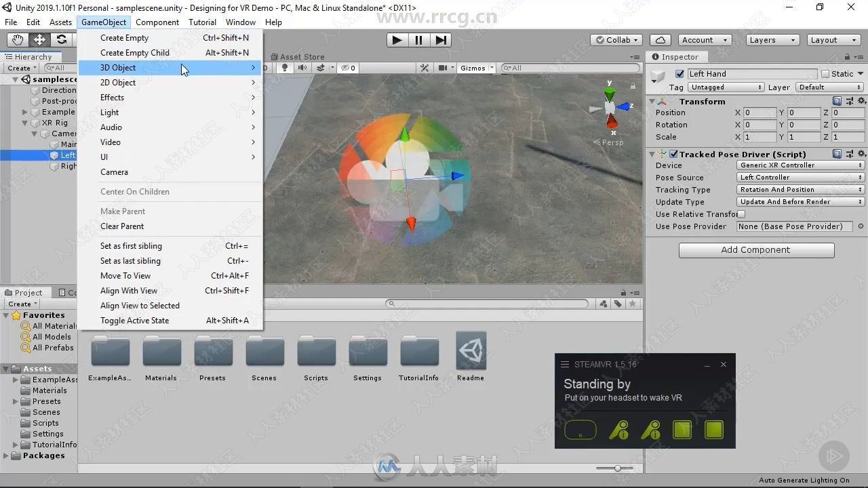This screenshot has width=868, height=488.
Task: Open the Collab dropdown
Action: pos(617,40)
